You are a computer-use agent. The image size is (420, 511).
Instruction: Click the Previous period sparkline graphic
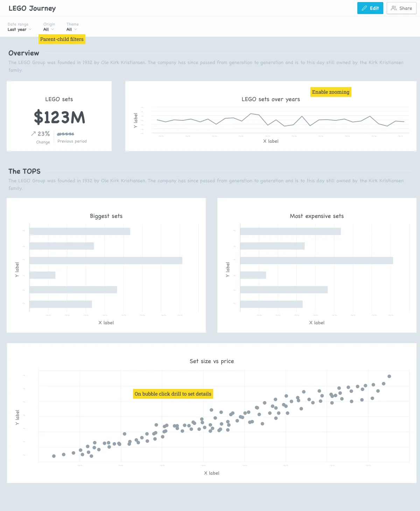coord(65,134)
